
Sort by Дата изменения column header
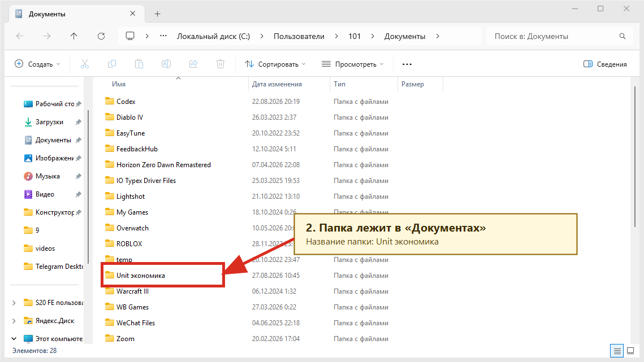tap(277, 84)
